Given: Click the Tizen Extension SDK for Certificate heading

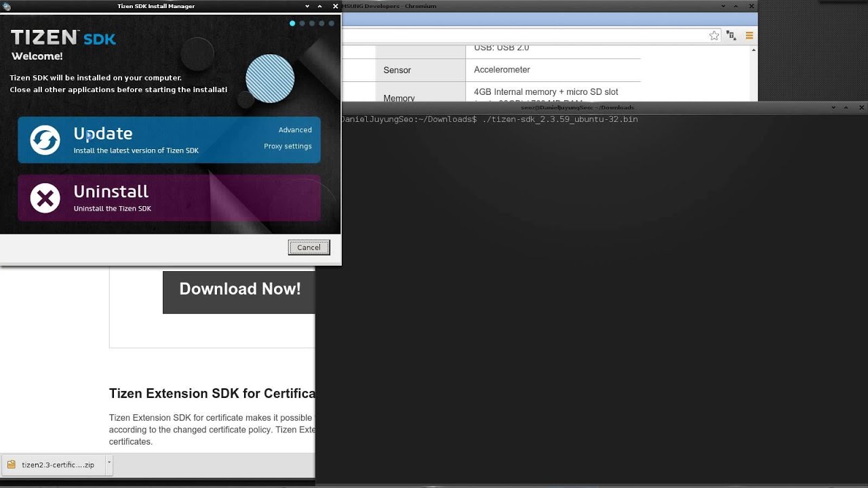Looking at the screenshot, I should tap(212, 394).
